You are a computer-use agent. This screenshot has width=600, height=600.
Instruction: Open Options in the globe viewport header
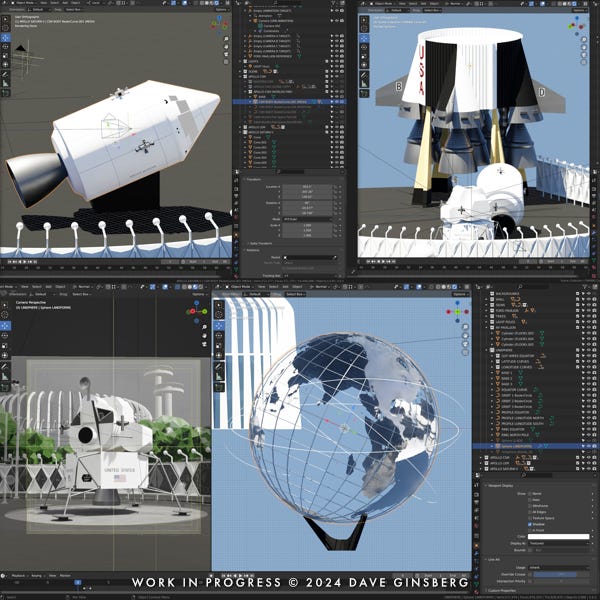pyautogui.click(x=460, y=294)
